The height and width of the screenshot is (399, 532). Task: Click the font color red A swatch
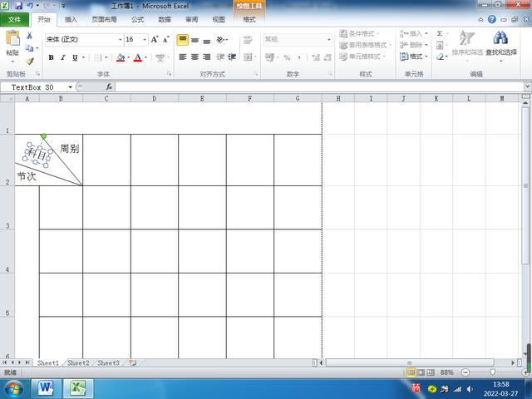(x=138, y=57)
